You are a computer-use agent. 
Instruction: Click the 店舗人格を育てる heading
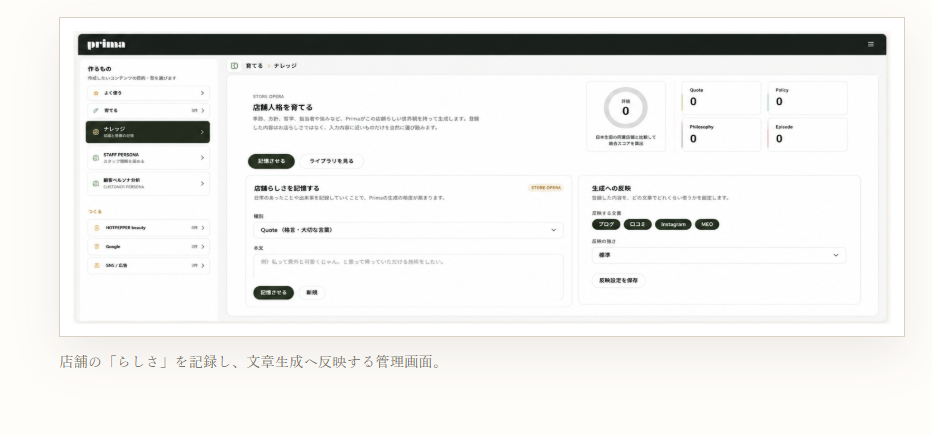(x=283, y=108)
